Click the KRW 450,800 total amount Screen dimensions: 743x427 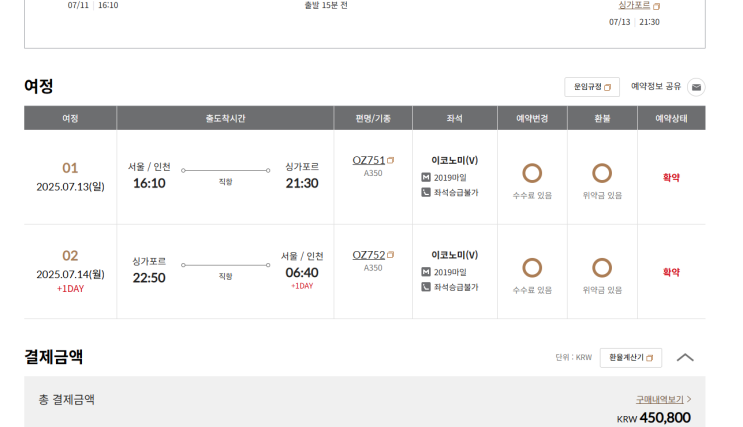653,418
